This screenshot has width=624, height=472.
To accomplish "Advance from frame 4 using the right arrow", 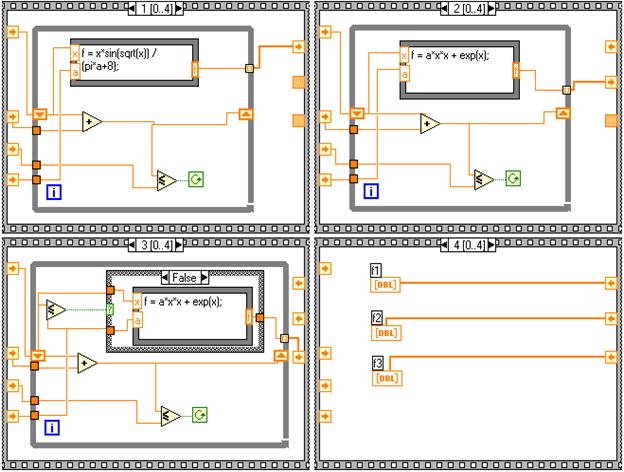I will (491, 245).
